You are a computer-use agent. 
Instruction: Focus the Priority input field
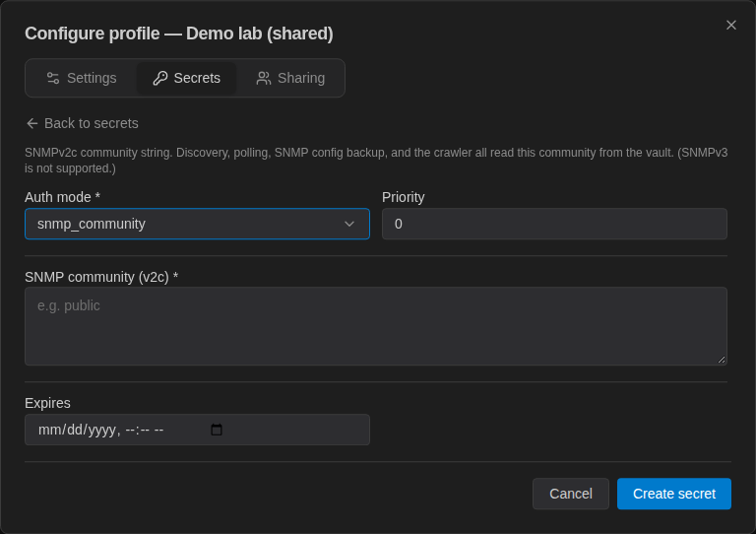pos(554,224)
